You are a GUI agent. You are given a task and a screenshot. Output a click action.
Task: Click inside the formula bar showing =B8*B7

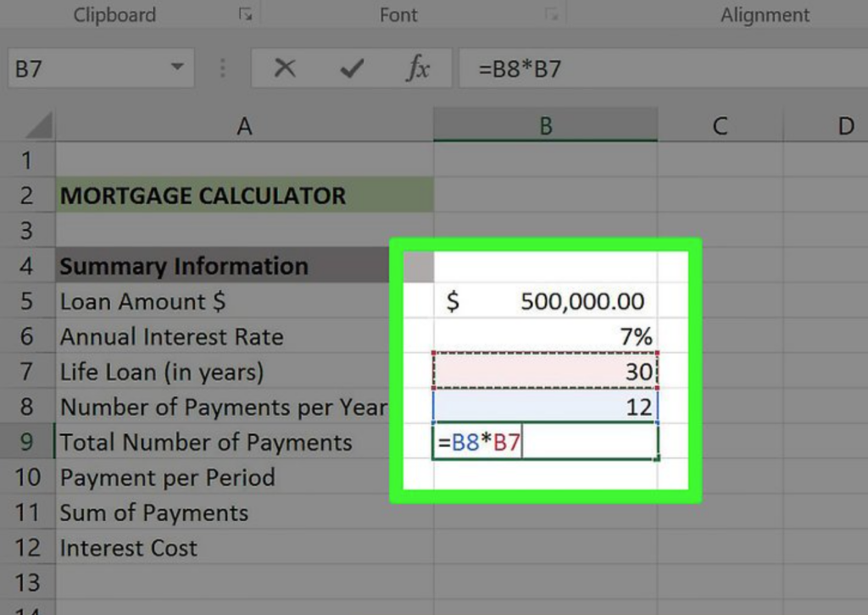[x=661, y=69]
